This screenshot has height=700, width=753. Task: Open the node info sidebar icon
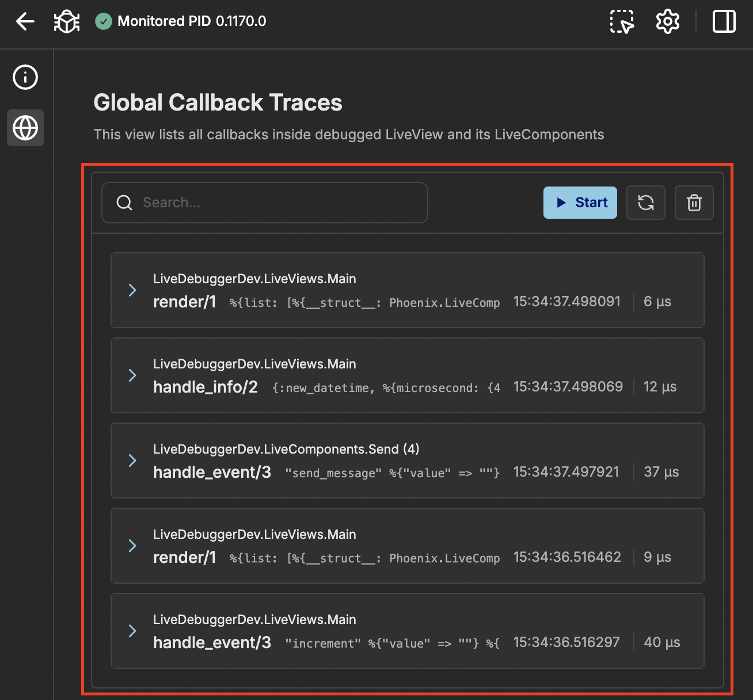point(25,77)
